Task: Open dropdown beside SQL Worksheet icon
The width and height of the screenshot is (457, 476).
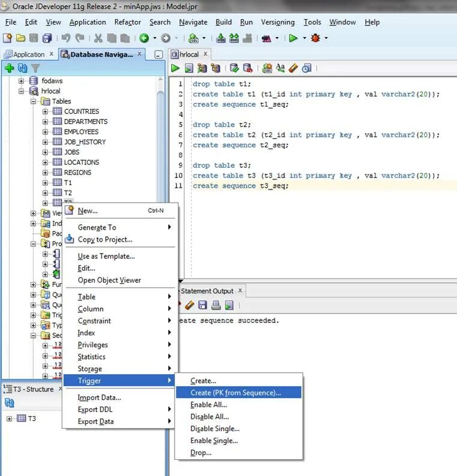Action: pos(204,38)
